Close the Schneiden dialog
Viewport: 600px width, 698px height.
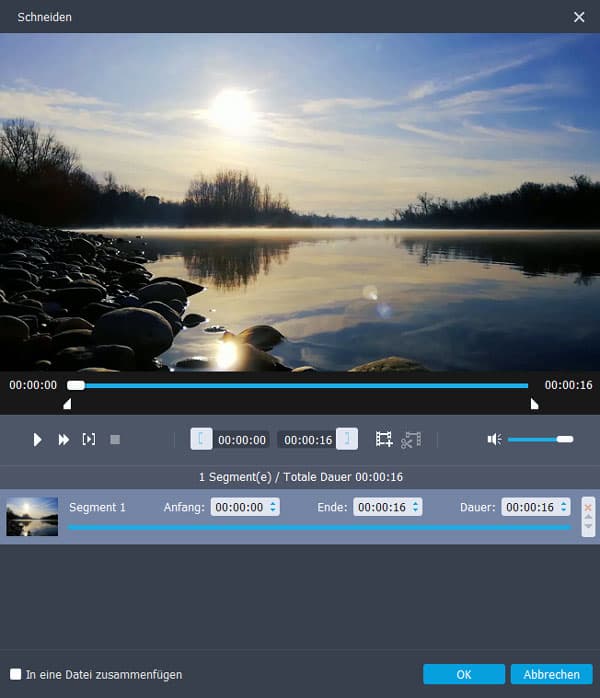pyautogui.click(x=579, y=17)
